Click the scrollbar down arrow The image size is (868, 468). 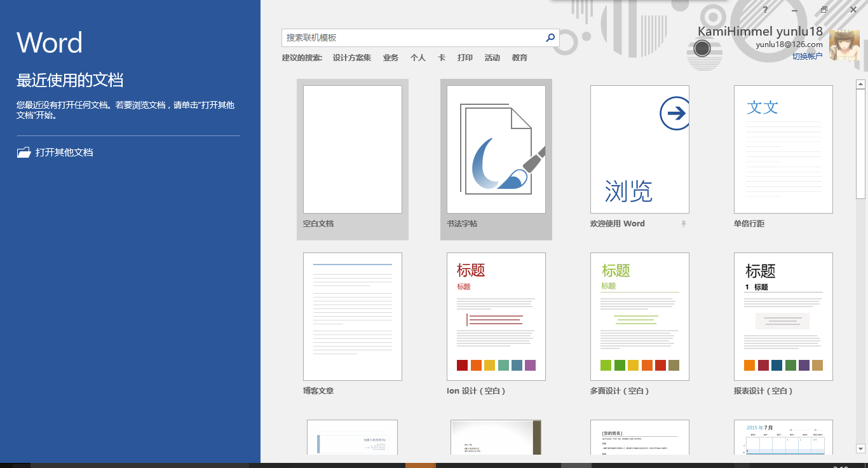(x=860, y=448)
